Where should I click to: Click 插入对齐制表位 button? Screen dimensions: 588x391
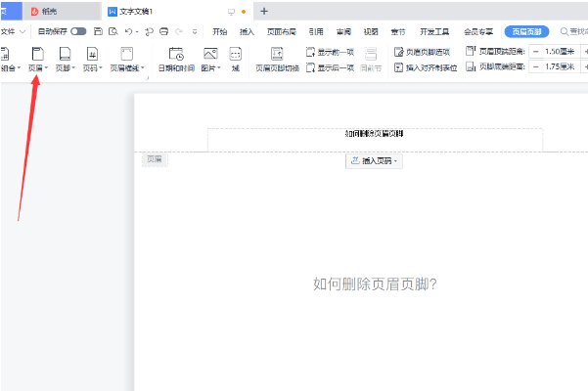(x=426, y=67)
